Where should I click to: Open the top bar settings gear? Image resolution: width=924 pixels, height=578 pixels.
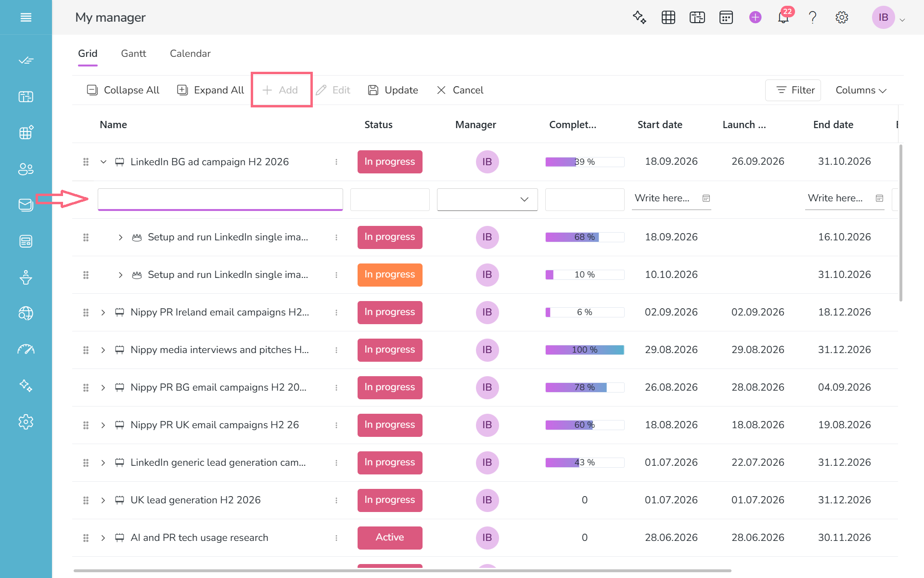[842, 17]
